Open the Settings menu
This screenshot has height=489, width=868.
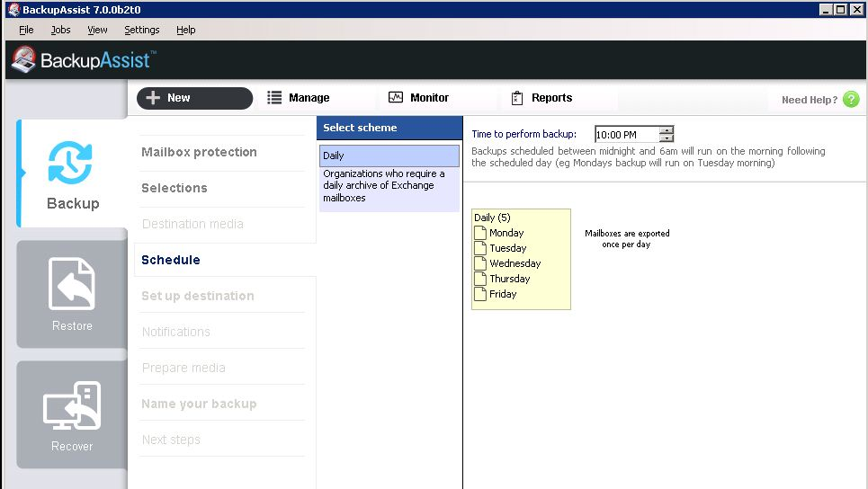pyautogui.click(x=141, y=30)
